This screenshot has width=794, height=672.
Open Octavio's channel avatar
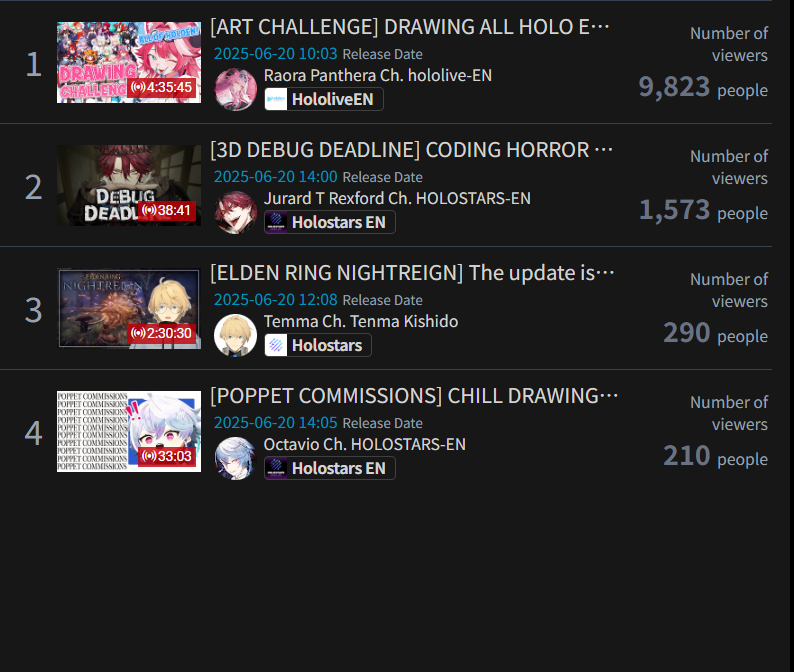tap(235, 458)
